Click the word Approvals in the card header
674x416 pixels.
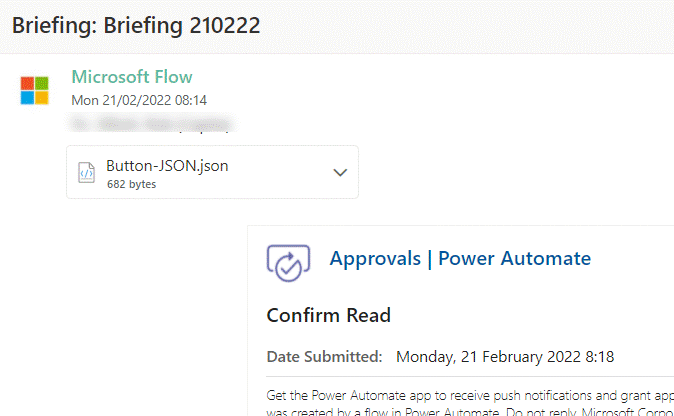(x=375, y=258)
